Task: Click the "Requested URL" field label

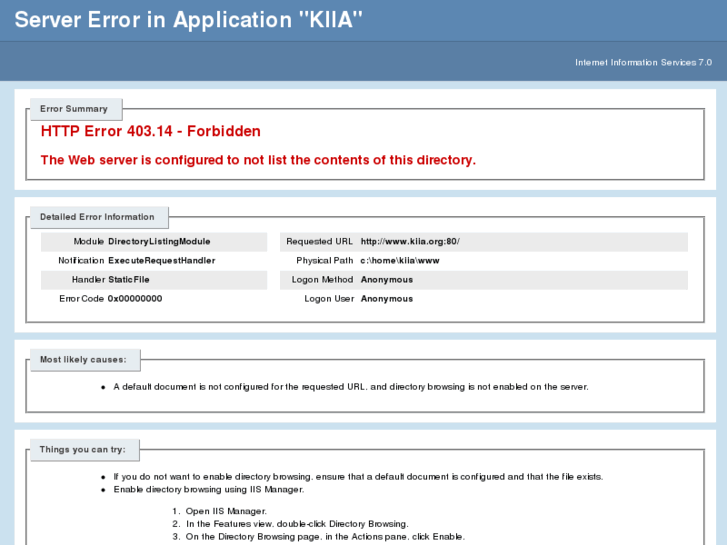Action: click(x=319, y=242)
